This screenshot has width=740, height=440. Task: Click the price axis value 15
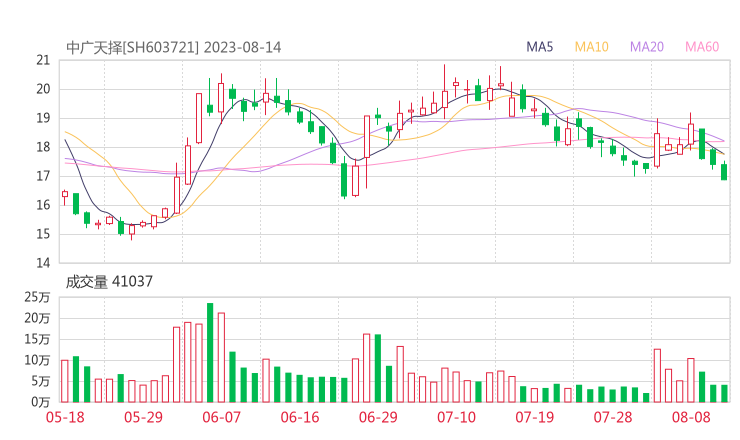click(43, 234)
